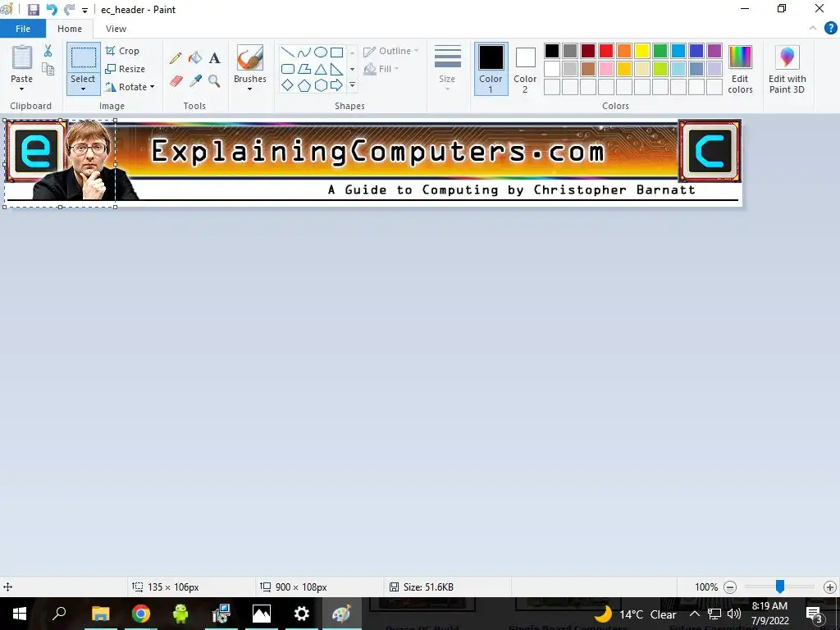Pick the red color swatch
The width and height of the screenshot is (840, 630).
point(606,51)
